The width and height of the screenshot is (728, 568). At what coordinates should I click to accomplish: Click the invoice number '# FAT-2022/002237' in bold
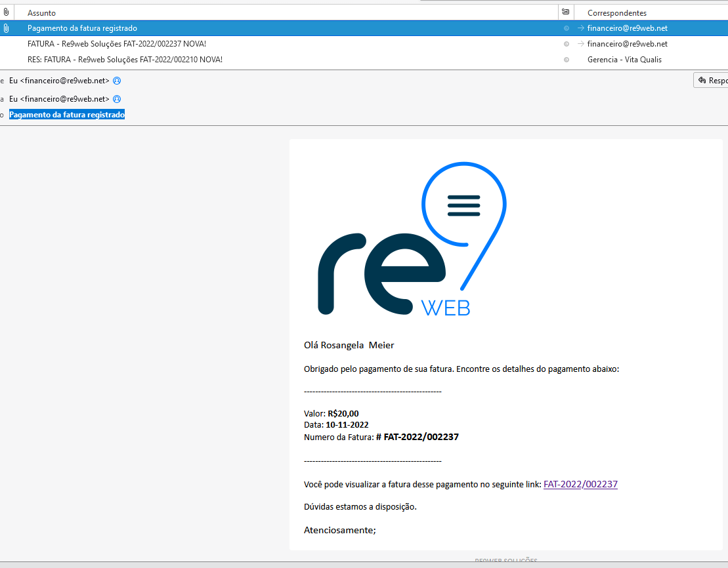(418, 437)
